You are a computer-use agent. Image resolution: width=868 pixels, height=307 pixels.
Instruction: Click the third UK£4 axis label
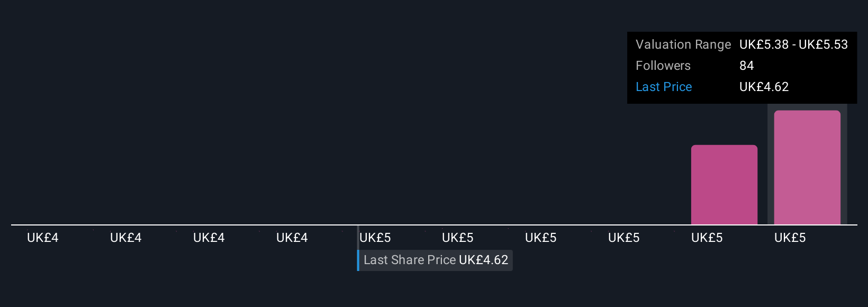[209, 238]
